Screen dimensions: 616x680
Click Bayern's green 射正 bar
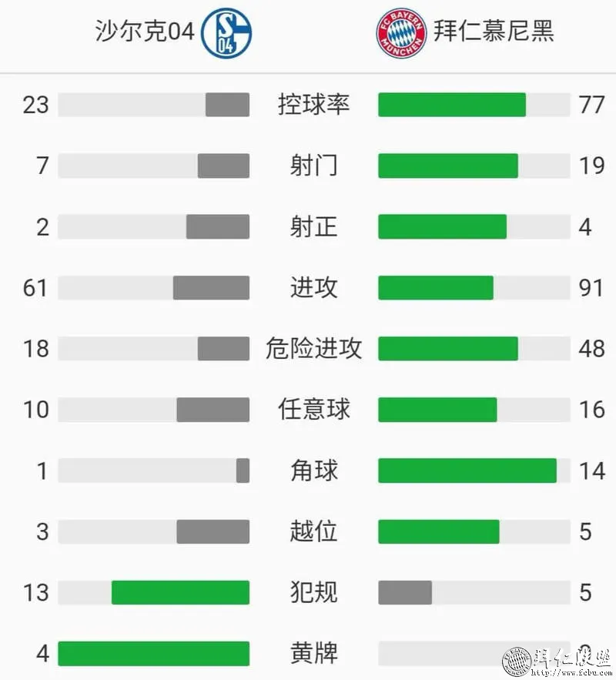tap(442, 226)
